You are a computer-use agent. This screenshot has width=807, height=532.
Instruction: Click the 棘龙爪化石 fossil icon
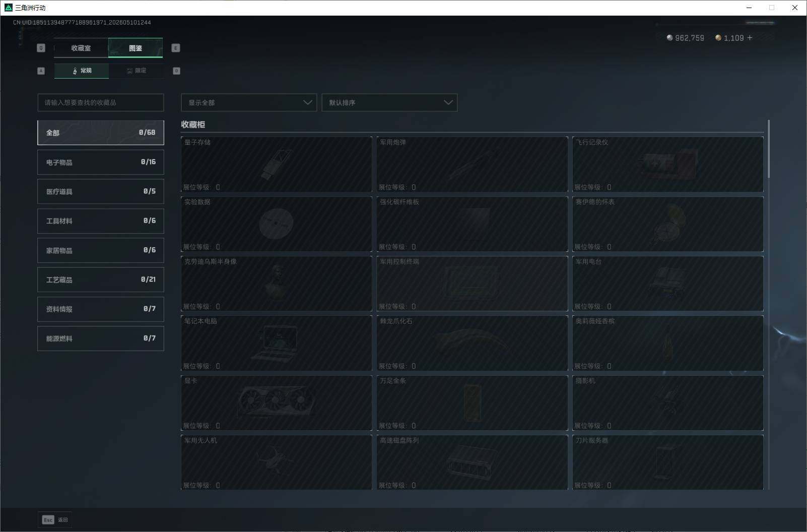click(472, 339)
